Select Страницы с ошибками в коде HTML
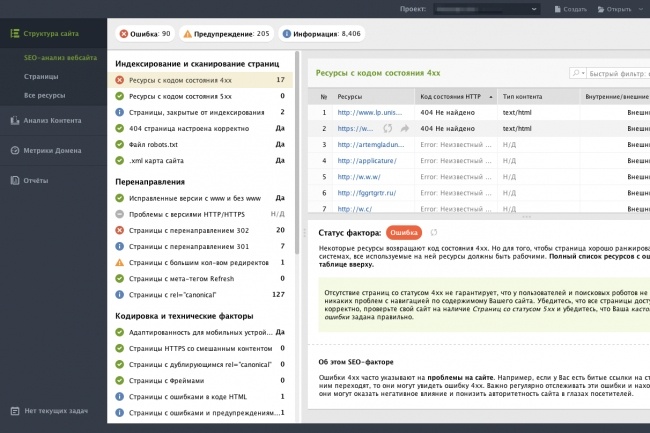The image size is (650, 433). (200, 397)
